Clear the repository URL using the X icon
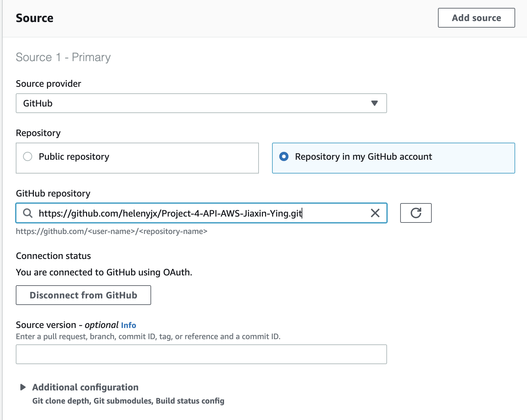Screen dimensions: 527x420 pyautogui.click(x=375, y=214)
